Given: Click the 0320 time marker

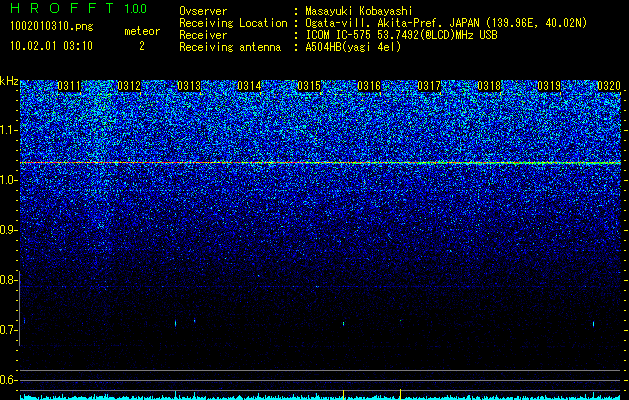Looking at the screenshot, I should 609,86.
